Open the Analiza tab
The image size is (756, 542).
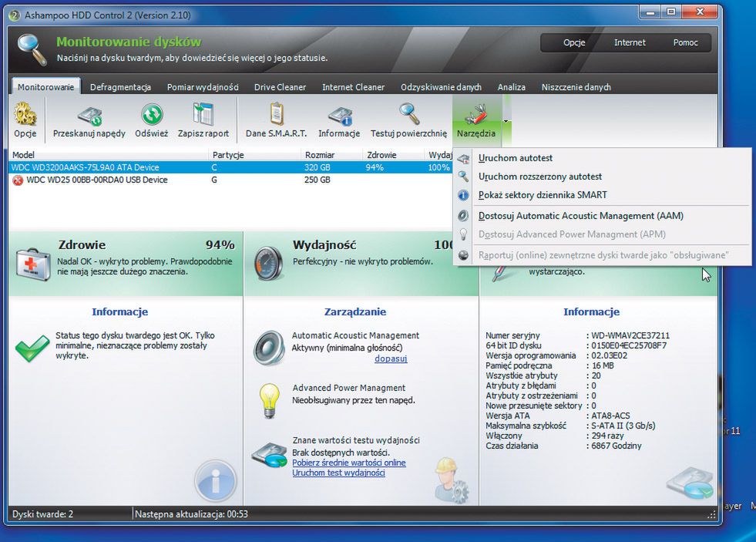[512, 87]
